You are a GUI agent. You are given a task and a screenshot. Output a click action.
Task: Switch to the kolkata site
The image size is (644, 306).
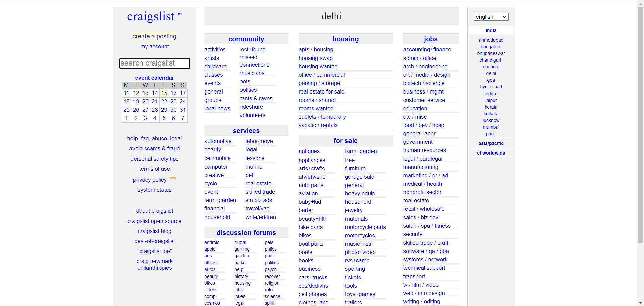click(491, 114)
